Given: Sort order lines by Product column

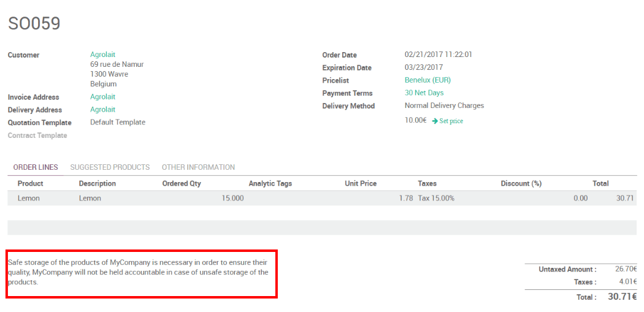Looking at the screenshot, I should 31,183.
